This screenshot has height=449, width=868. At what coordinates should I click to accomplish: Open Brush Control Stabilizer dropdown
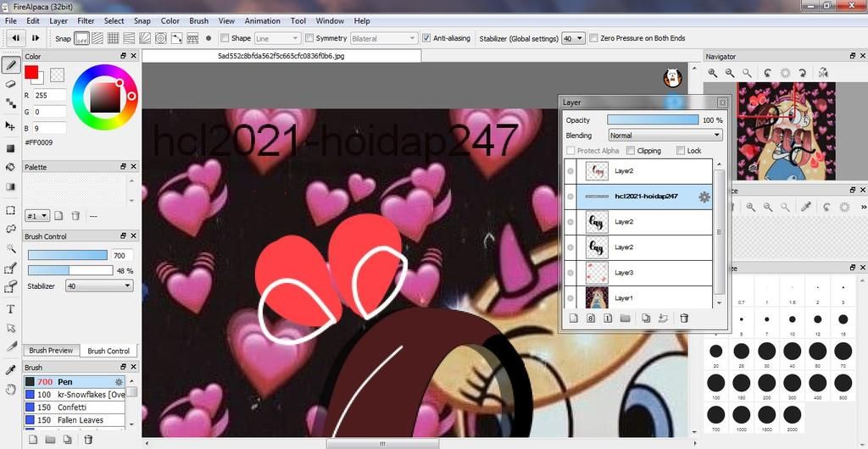[x=99, y=285]
